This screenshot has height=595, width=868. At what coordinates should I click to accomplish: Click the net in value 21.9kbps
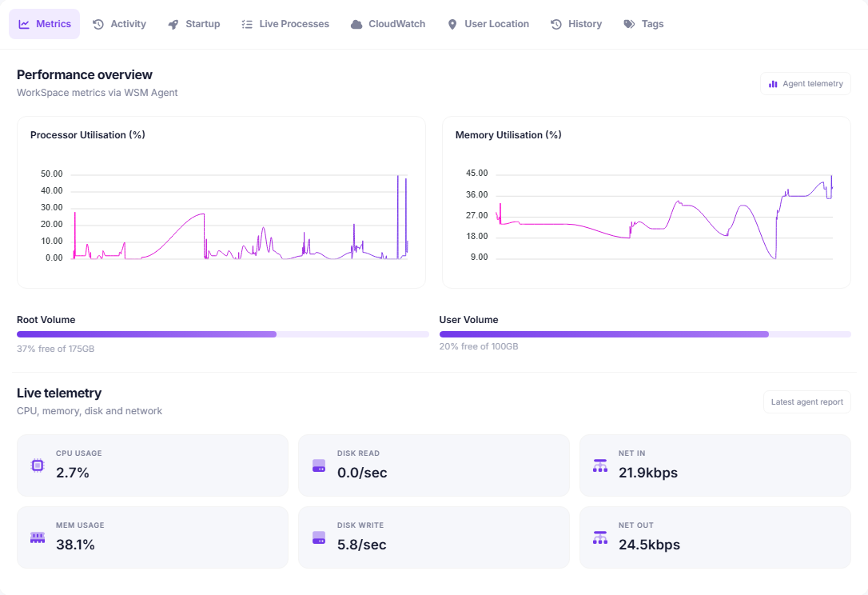[x=648, y=473]
